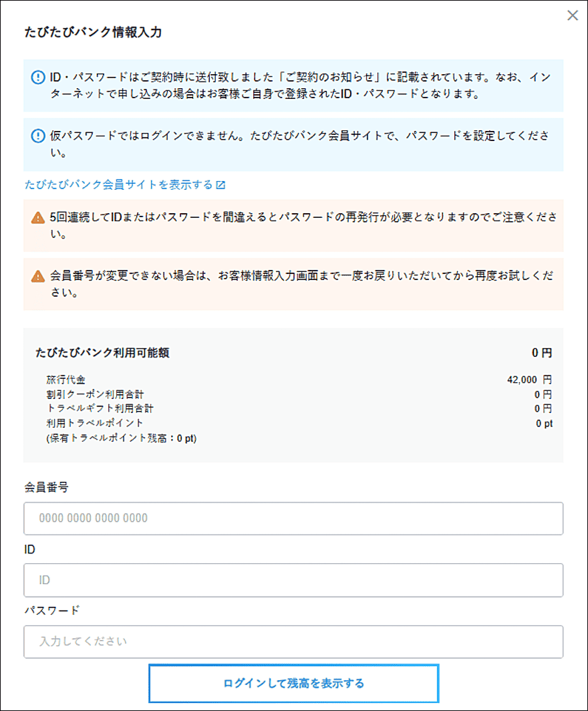Select the パスワード input box
Viewport: 588px width, 711px height.
coord(293,642)
